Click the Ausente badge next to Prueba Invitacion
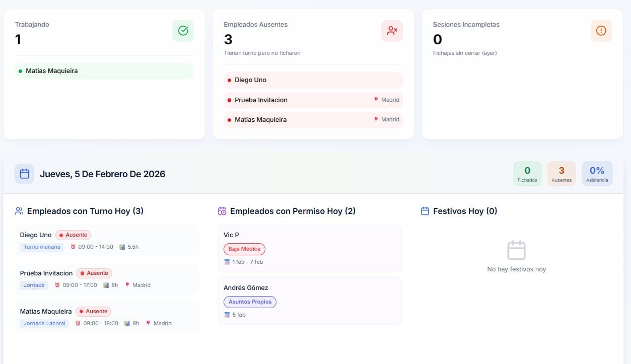Viewport: 631px width, 364px height. coord(94,273)
